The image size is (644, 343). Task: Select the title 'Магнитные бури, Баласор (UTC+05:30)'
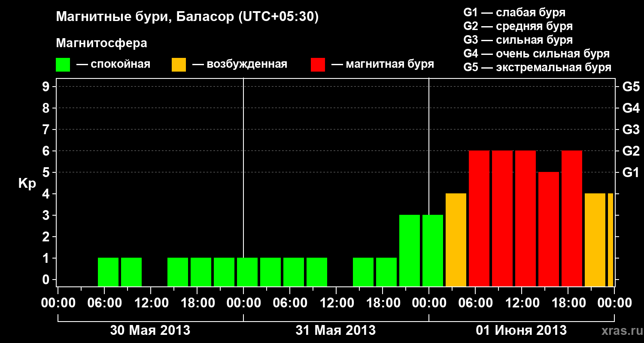point(187,17)
